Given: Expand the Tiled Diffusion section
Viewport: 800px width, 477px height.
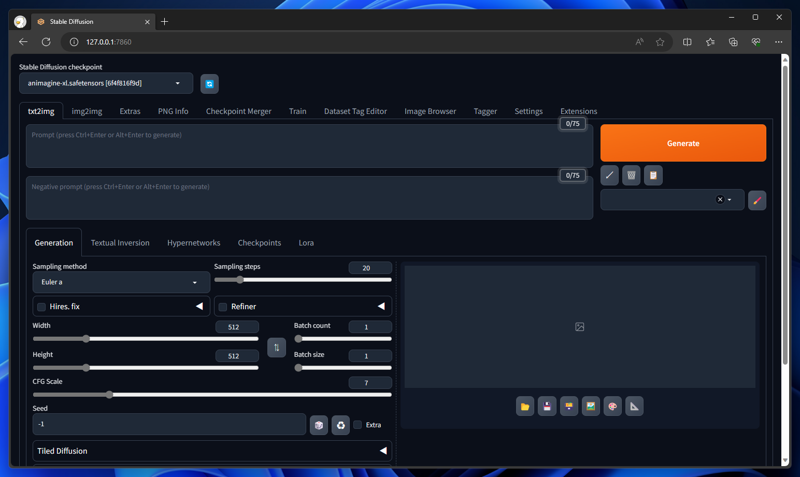Looking at the screenshot, I should pyautogui.click(x=212, y=451).
